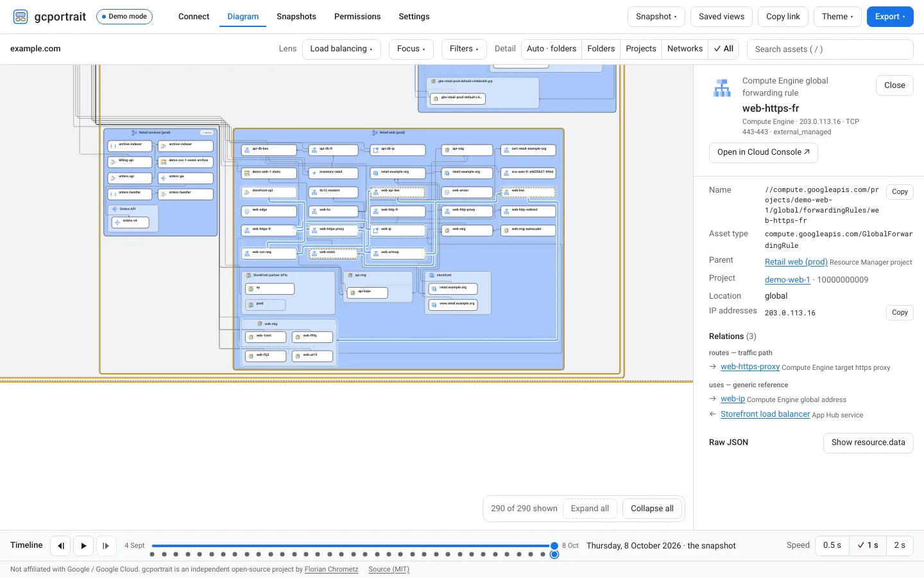Select the web-https-fr node in diagram
This screenshot has height=578, width=924.
269,230
